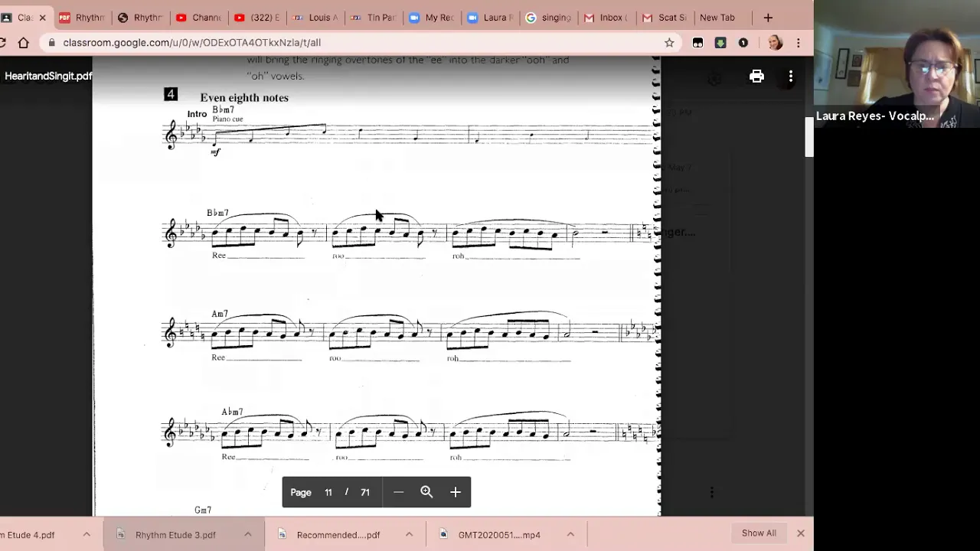980x551 pixels.
Task: Click the 'Even eighth notes' heading
Action: [244, 98]
